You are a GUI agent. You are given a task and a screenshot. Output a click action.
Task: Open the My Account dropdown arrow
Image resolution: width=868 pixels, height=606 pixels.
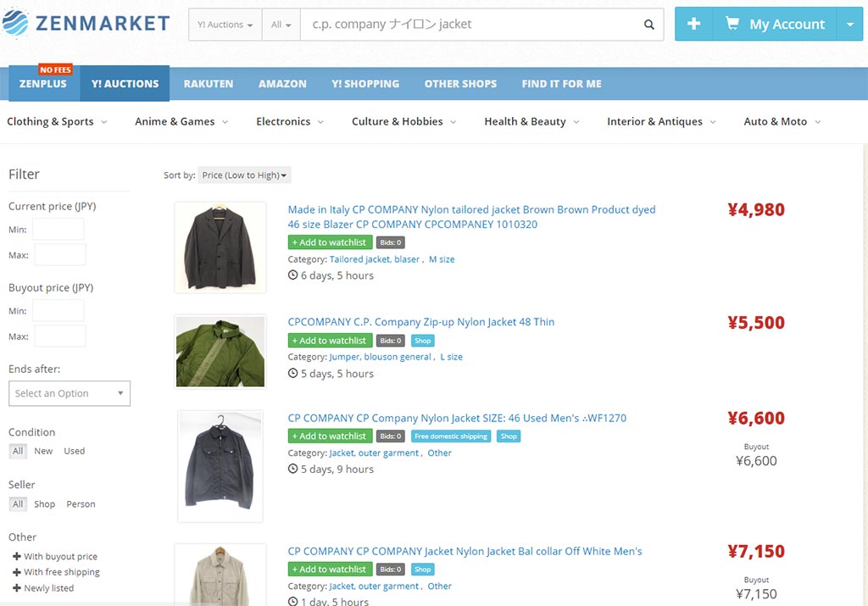click(849, 25)
